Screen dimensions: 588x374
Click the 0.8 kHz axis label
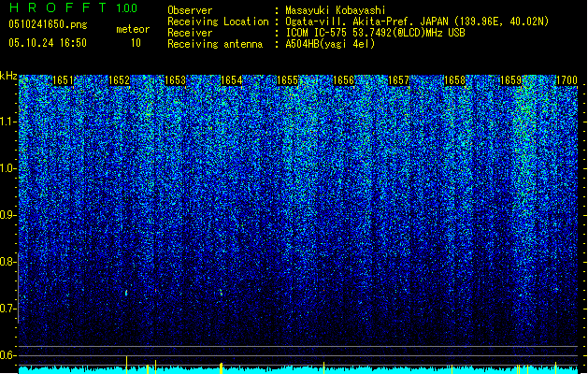tap(8, 262)
